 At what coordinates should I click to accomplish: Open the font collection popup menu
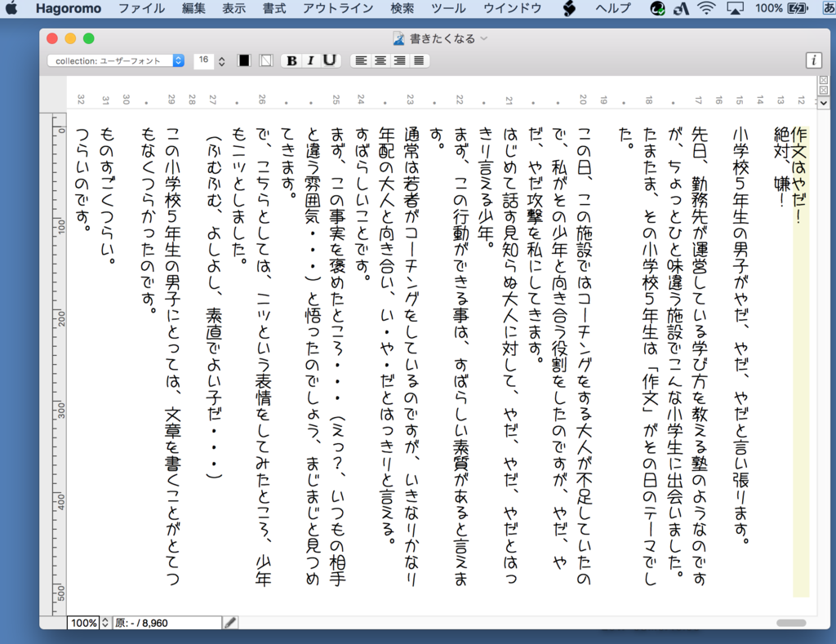pyautogui.click(x=116, y=60)
